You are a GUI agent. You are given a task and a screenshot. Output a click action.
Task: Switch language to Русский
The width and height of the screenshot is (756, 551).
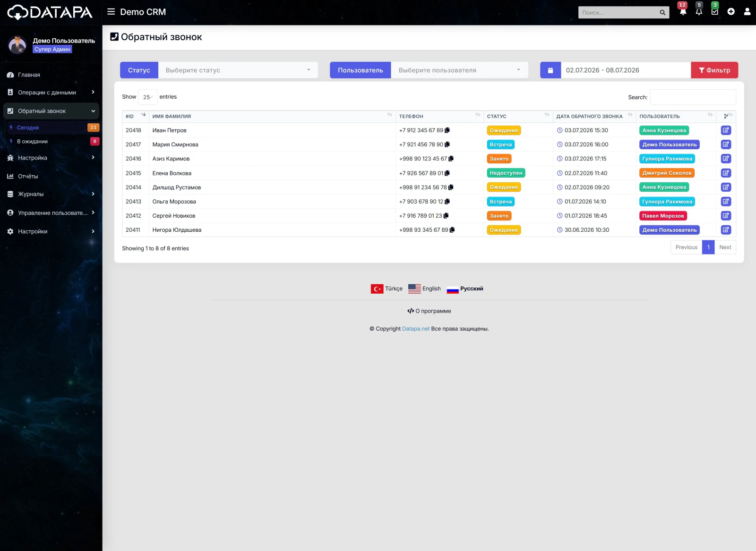pyautogui.click(x=465, y=289)
